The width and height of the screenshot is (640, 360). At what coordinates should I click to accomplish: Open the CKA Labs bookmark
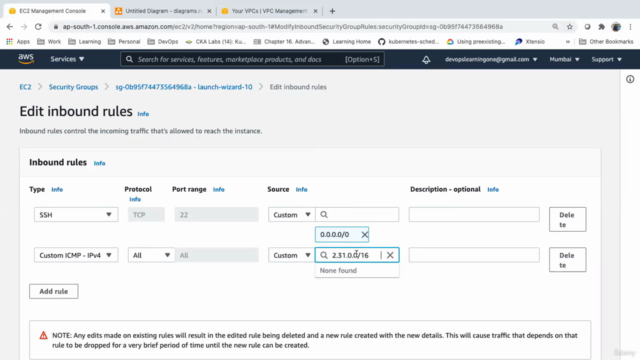coord(216,42)
